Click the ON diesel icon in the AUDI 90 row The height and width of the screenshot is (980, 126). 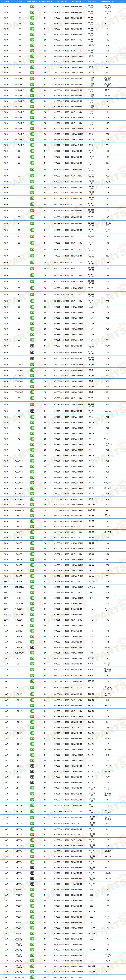click(32, 411)
